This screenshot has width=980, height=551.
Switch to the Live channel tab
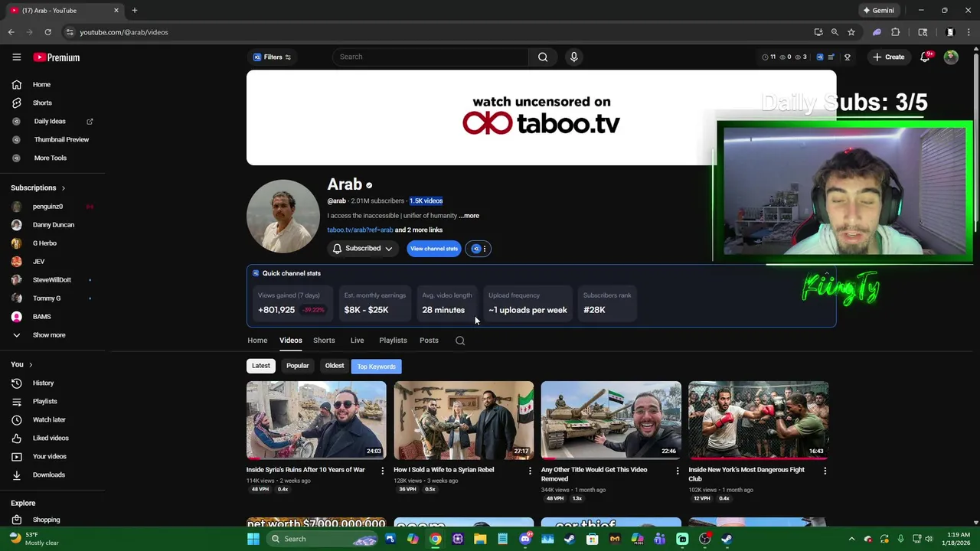357,341
